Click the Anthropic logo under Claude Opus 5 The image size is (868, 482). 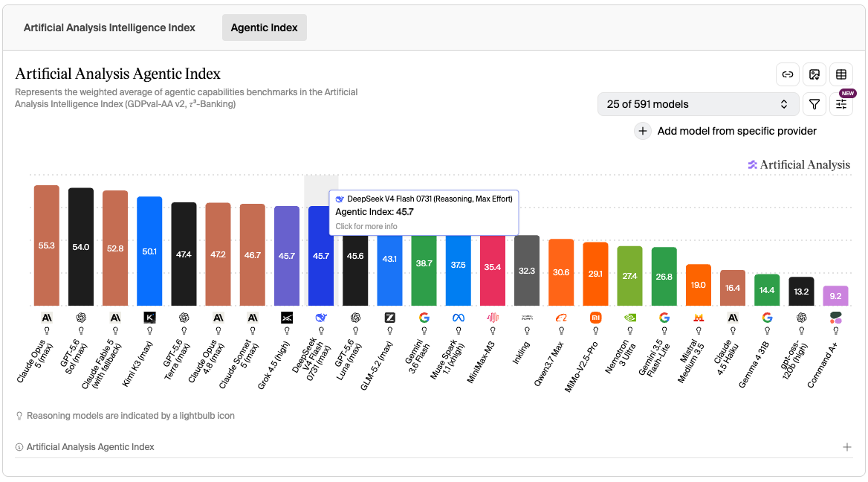47,318
